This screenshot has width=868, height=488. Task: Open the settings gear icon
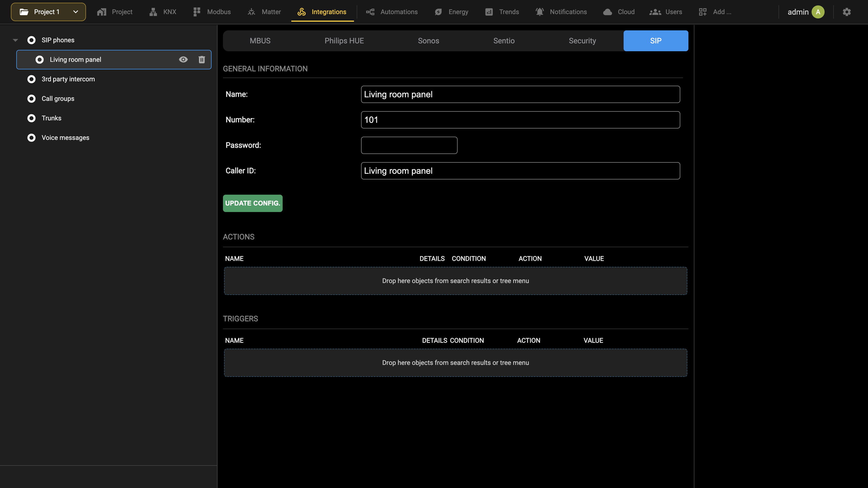tap(847, 12)
